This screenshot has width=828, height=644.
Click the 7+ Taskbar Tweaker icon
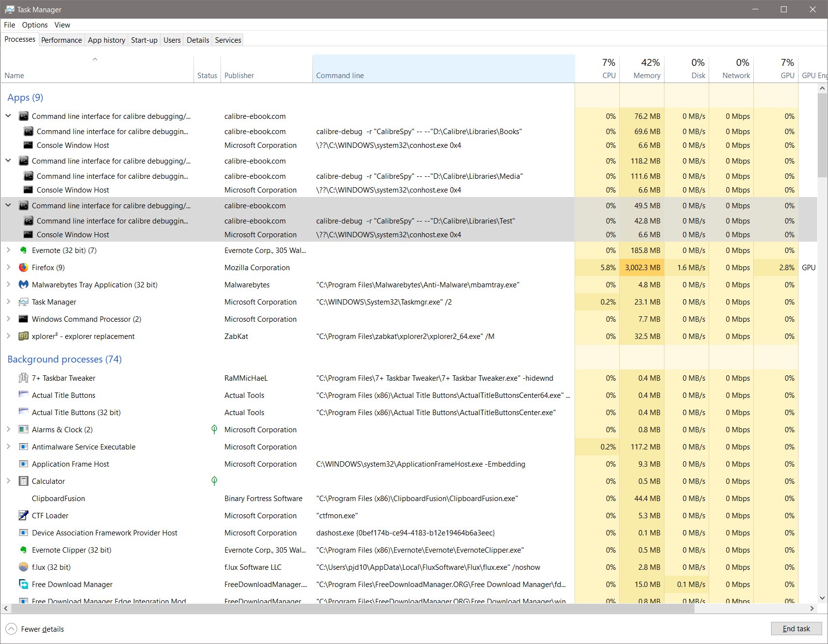click(23, 378)
